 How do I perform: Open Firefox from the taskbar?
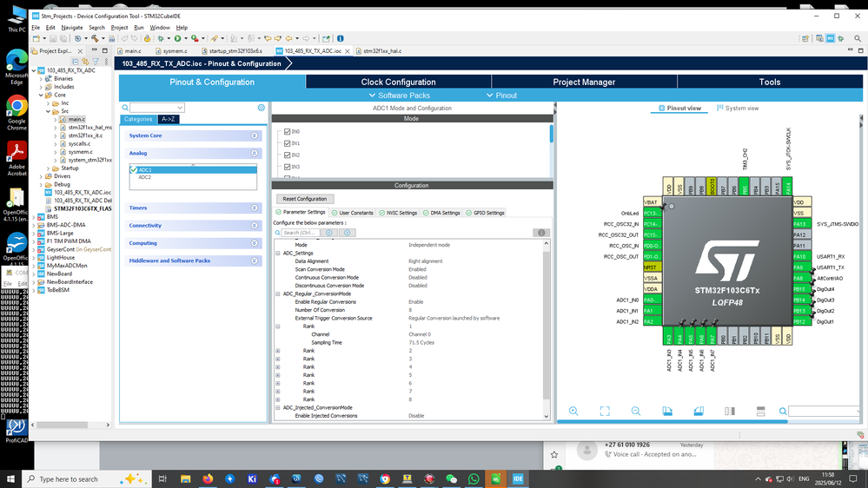click(208, 479)
